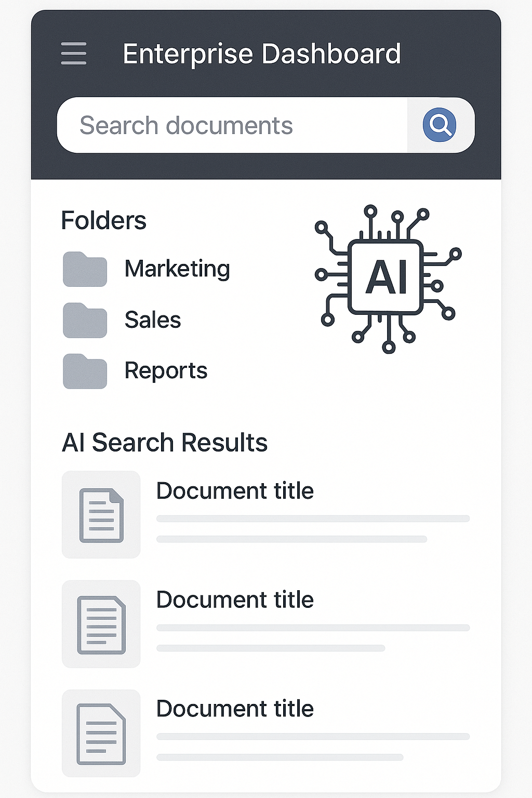Image resolution: width=532 pixels, height=798 pixels.
Task: Click the Enterprise Dashboard title
Action: click(262, 53)
